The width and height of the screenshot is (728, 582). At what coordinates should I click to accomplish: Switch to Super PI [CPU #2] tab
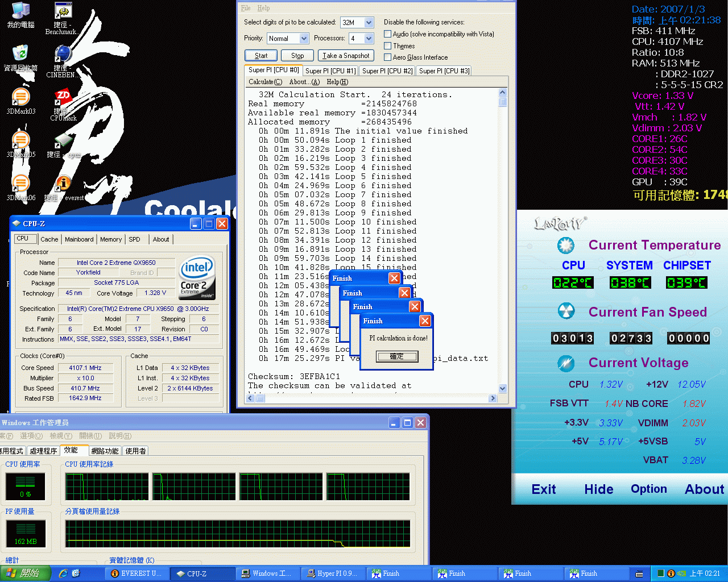387,71
